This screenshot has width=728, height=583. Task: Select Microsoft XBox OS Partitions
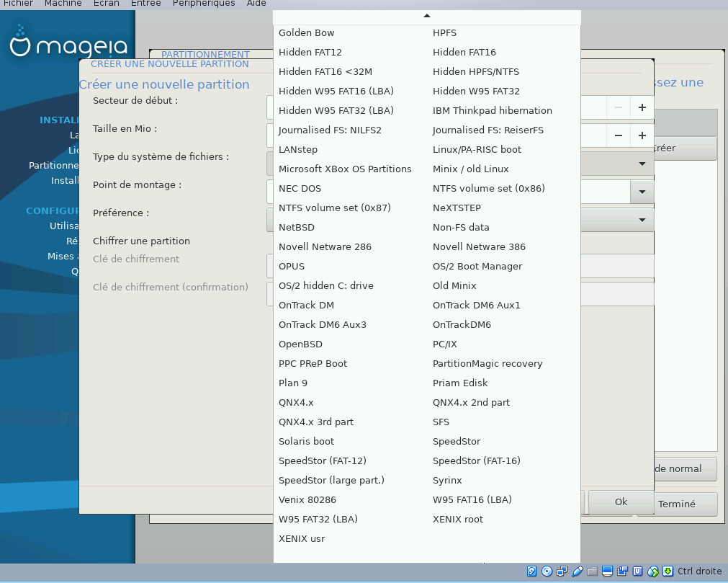[x=345, y=169]
